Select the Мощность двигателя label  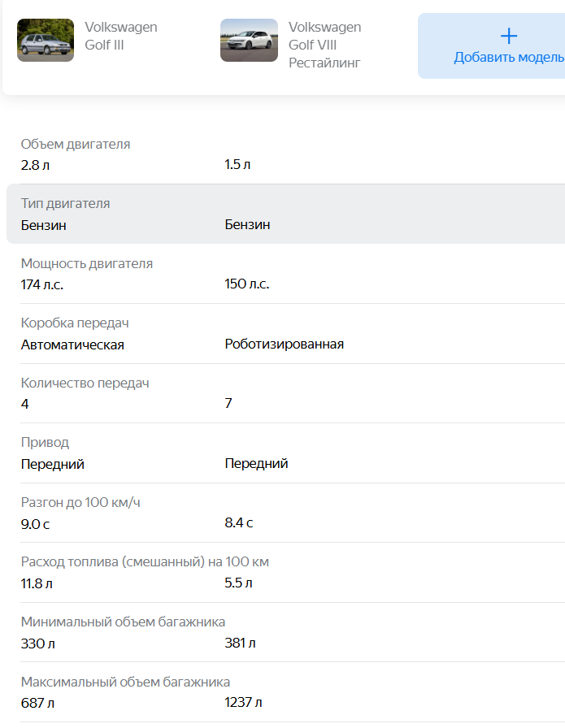click(87, 263)
